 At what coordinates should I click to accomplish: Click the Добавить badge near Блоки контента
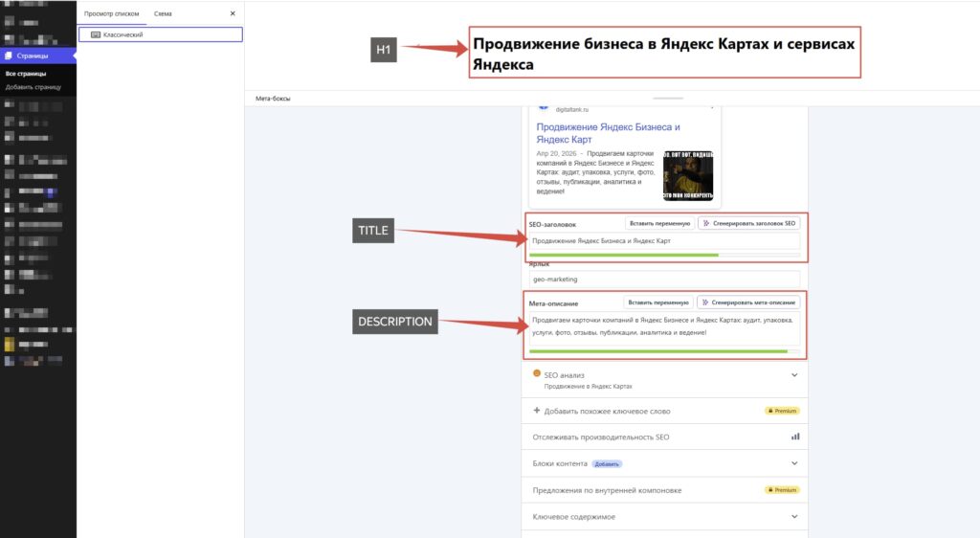(x=606, y=463)
